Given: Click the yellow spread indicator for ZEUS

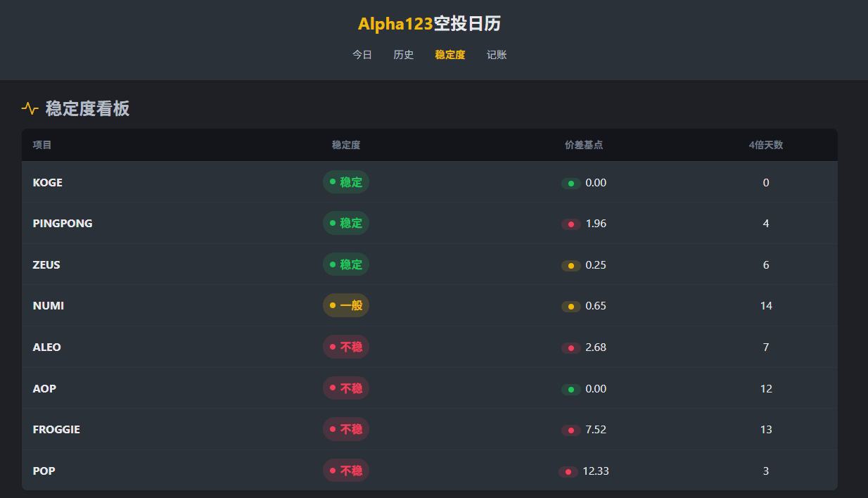Looking at the screenshot, I should pos(570,266).
